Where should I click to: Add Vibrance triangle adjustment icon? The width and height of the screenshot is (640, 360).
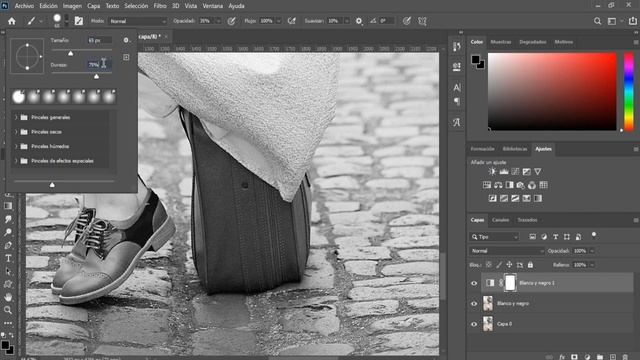pyautogui.click(x=538, y=171)
